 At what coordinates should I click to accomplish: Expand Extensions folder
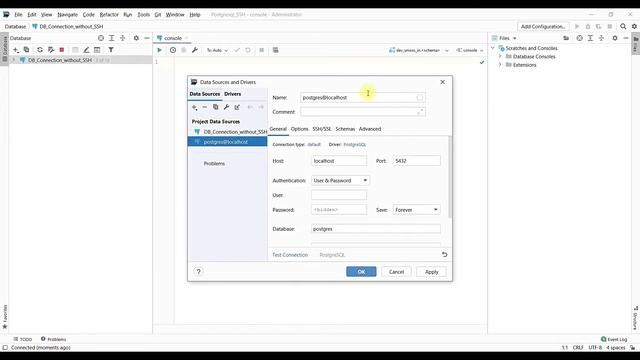(500, 65)
